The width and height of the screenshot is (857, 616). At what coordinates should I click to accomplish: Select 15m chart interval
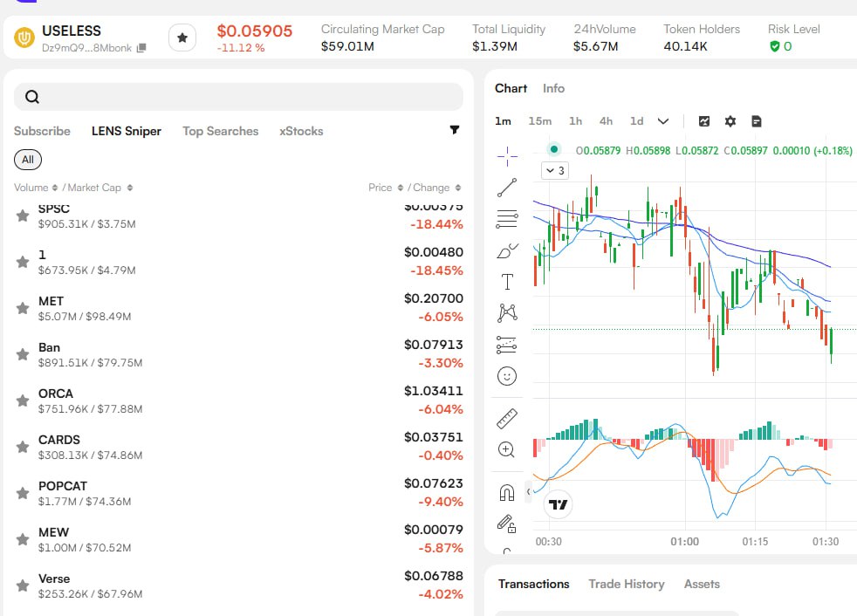(540, 121)
